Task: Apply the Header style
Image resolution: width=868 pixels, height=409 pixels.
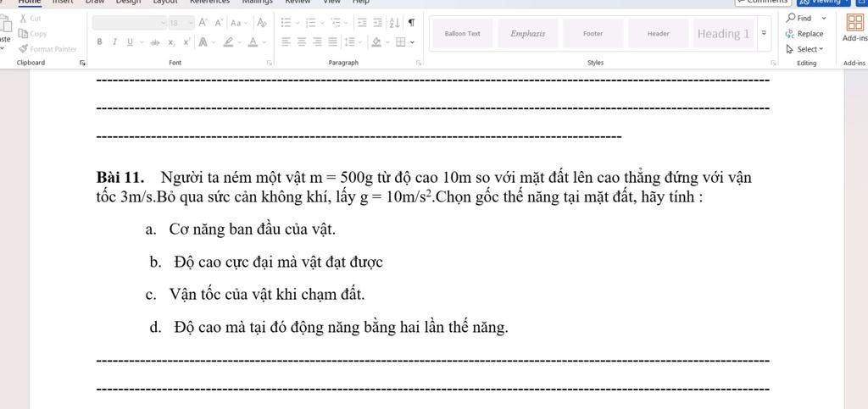Action: click(658, 34)
